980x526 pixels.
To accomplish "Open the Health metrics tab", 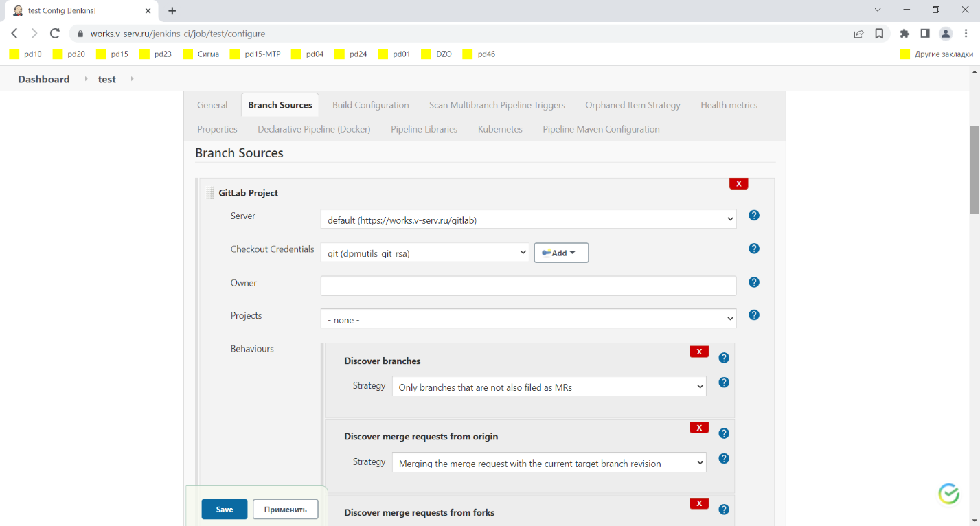I will [729, 105].
